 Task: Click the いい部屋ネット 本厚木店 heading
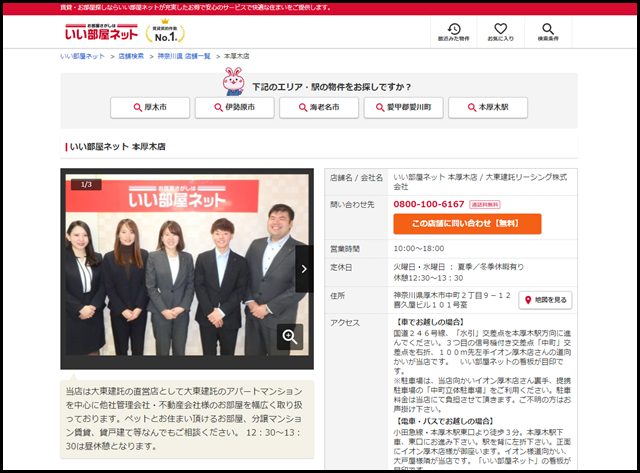pyautogui.click(x=118, y=147)
